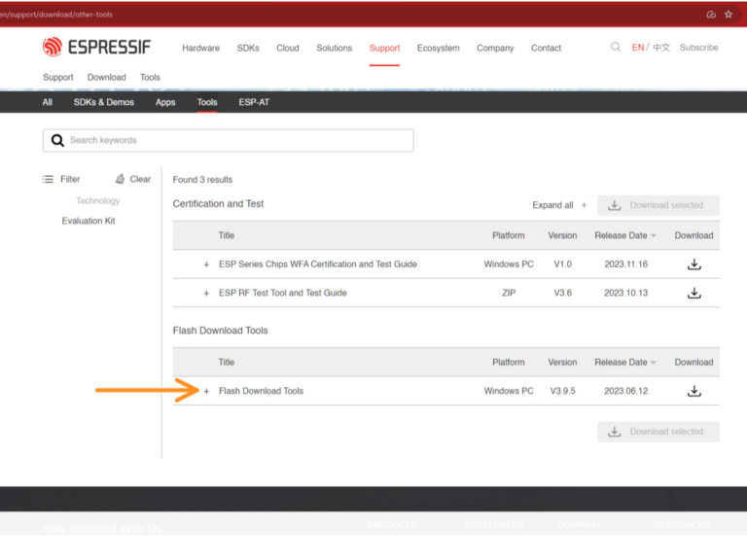This screenshot has width=747, height=560.
Task: Download Flash Download Tools file
Action: (694, 391)
